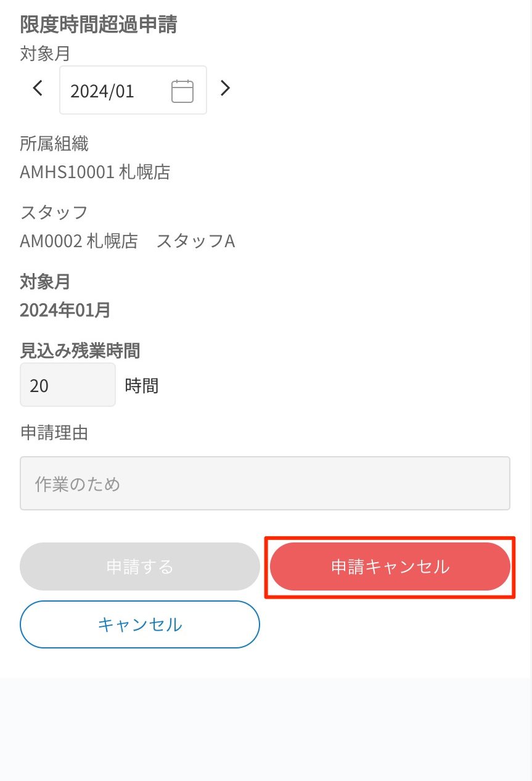Click the 申請理由 label
This screenshot has height=781, width=532.
(54, 433)
